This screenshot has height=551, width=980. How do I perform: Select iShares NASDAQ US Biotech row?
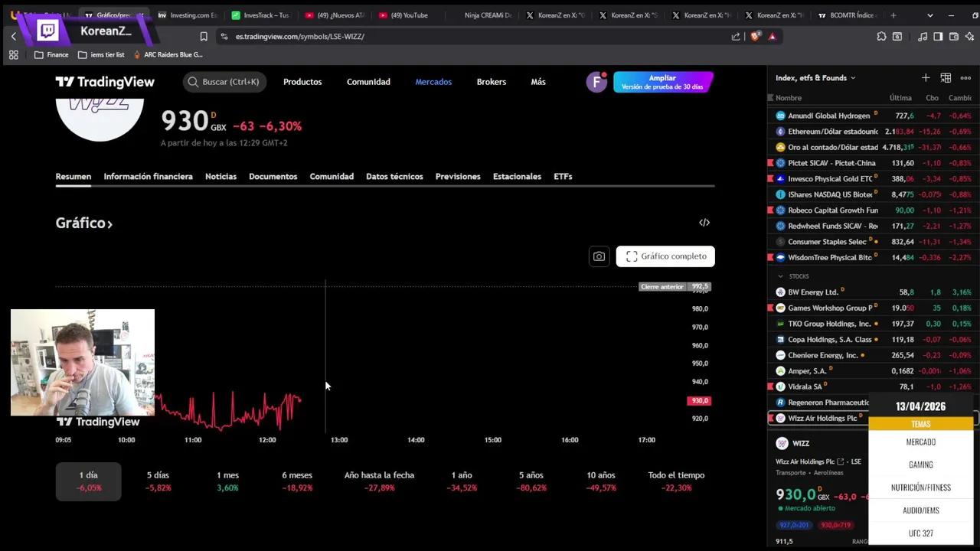tap(873, 194)
